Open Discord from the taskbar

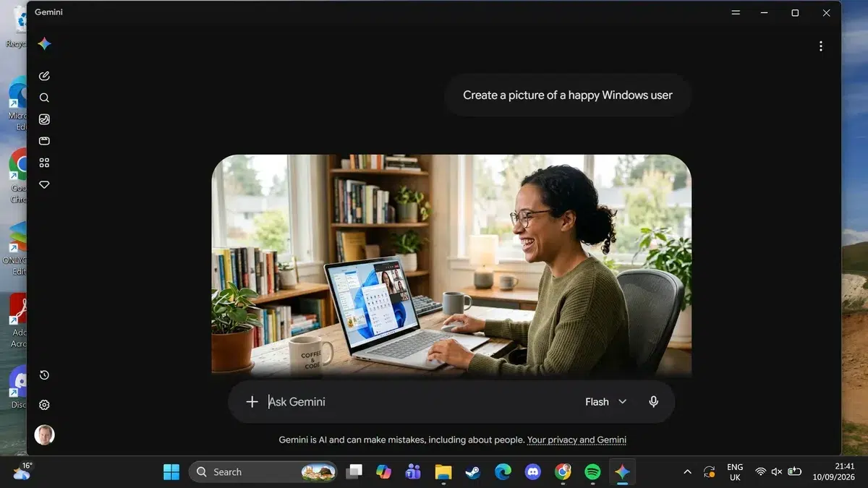(x=533, y=472)
